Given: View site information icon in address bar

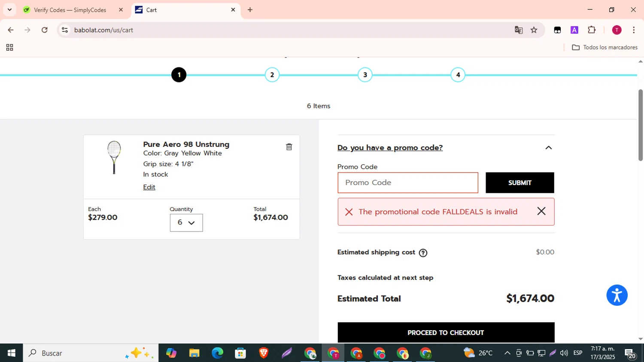Looking at the screenshot, I should click(65, 30).
